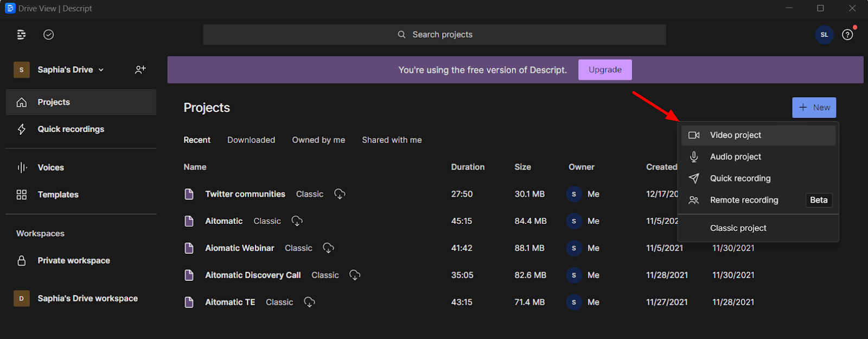Click the grid icon beside Templates

click(22, 194)
